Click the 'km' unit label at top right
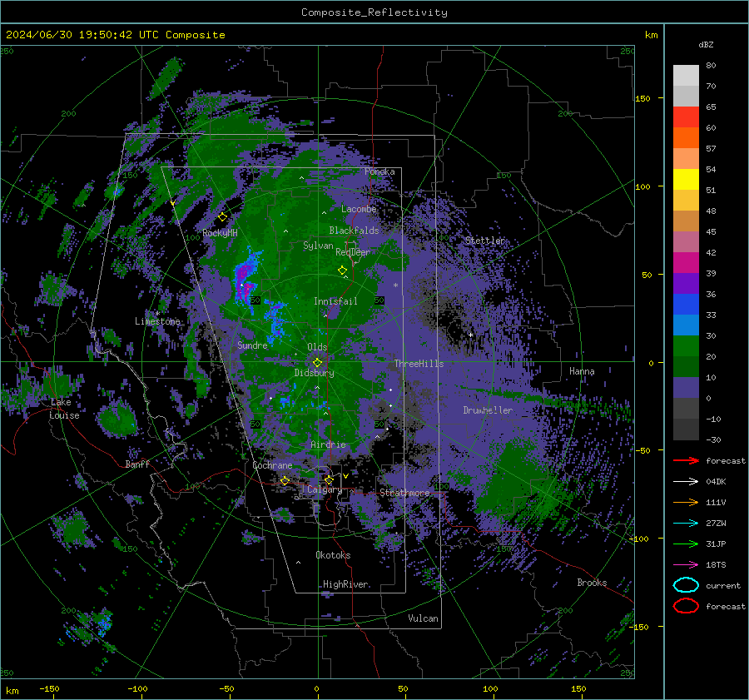This screenshot has height=700, width=749. tap(651, 35)
